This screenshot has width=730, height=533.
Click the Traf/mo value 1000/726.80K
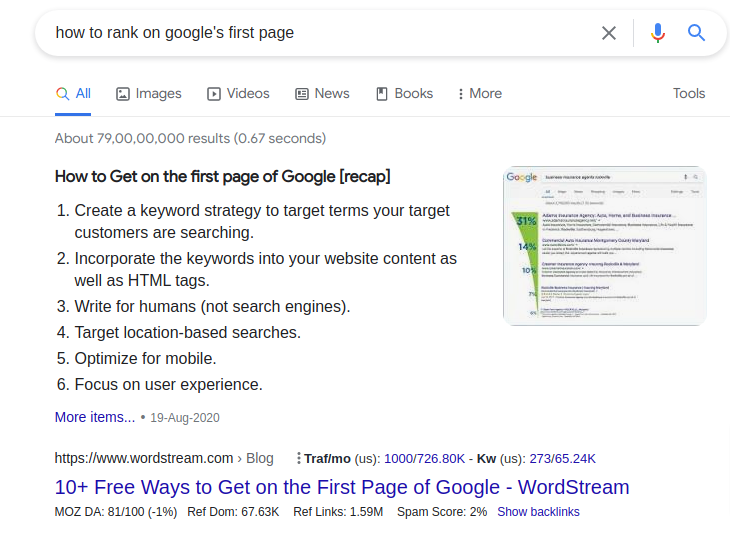coord(424,459)
